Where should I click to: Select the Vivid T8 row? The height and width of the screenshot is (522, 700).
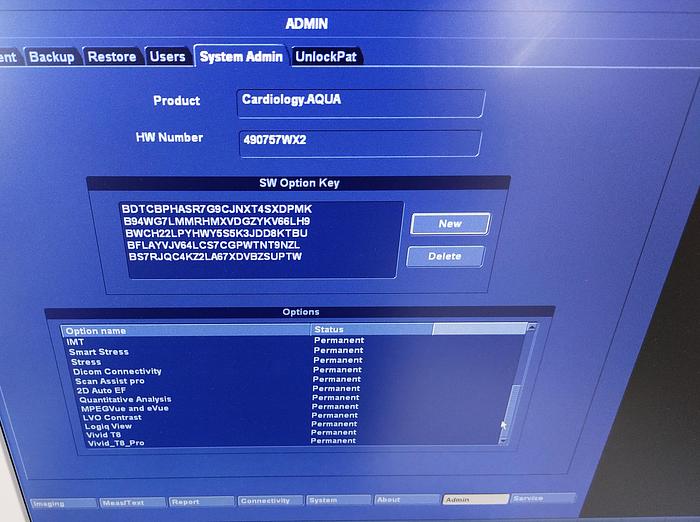(292, 434)
